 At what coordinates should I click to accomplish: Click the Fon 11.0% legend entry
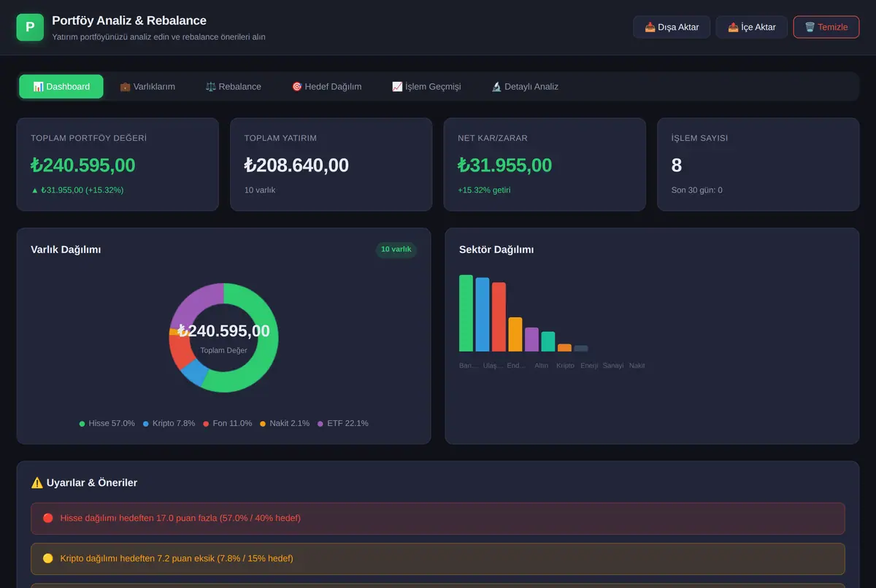pyautogui.click(x=227, y=423)
